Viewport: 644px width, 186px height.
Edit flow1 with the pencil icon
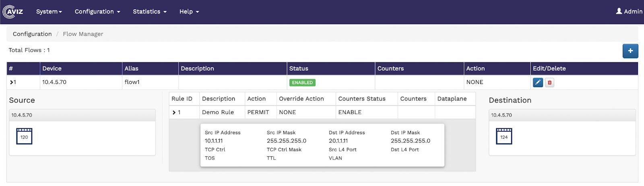pos(538,82)
